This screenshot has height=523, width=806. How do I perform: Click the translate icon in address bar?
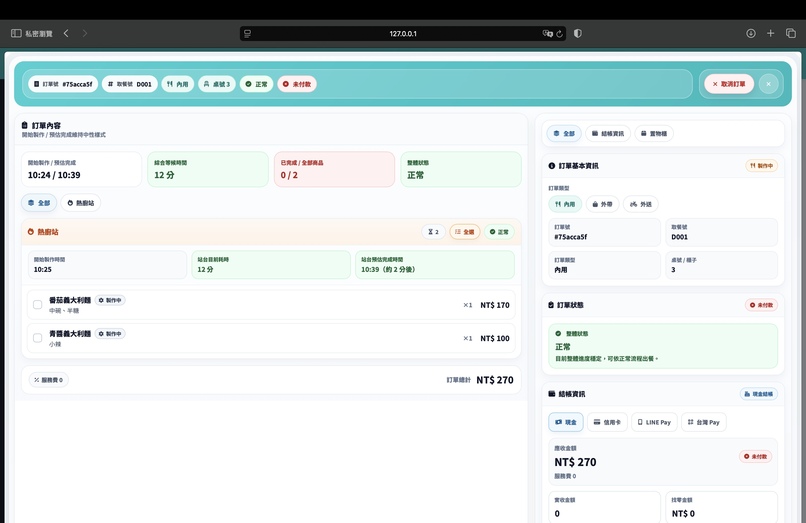click(547, 33)
